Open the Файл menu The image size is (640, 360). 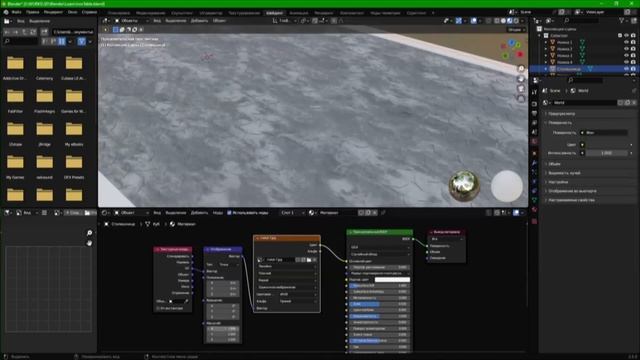[x=17, y=12]
